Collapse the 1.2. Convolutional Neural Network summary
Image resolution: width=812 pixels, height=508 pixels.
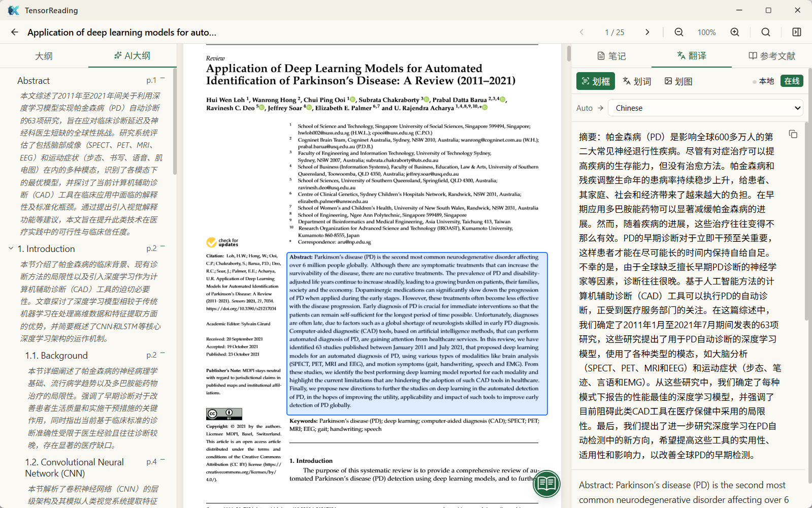click(x=163, y=460)
